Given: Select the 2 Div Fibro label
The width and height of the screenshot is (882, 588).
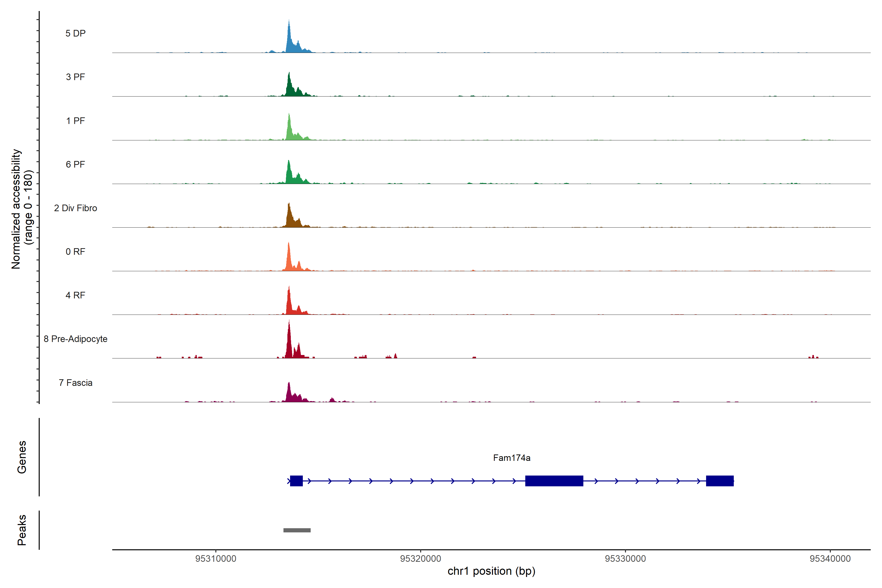Looking at the screenshot, I should [75, 208].
